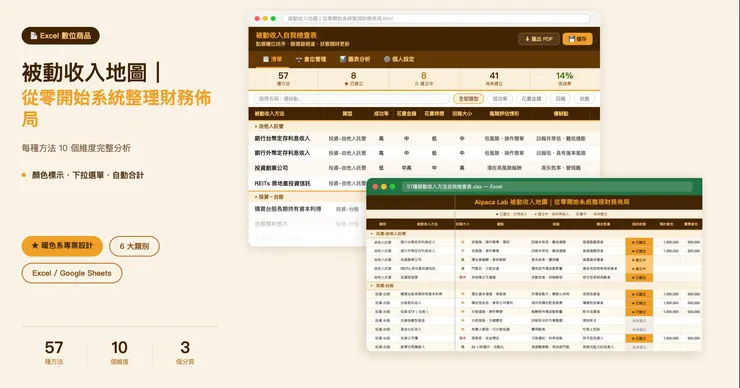Image resolution: width=740 pixels, height=388 pixels.
Task: Collapse the second group row in the Excel window
Action: pos(372,286)
